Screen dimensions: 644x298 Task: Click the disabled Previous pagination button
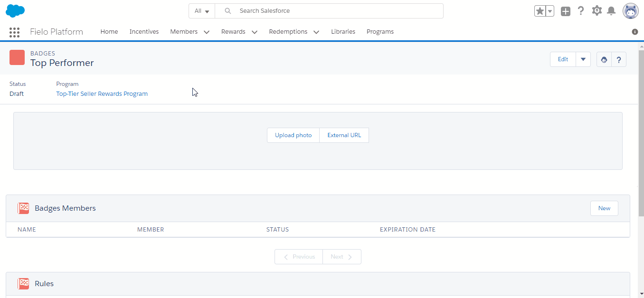tap(299, 257)
